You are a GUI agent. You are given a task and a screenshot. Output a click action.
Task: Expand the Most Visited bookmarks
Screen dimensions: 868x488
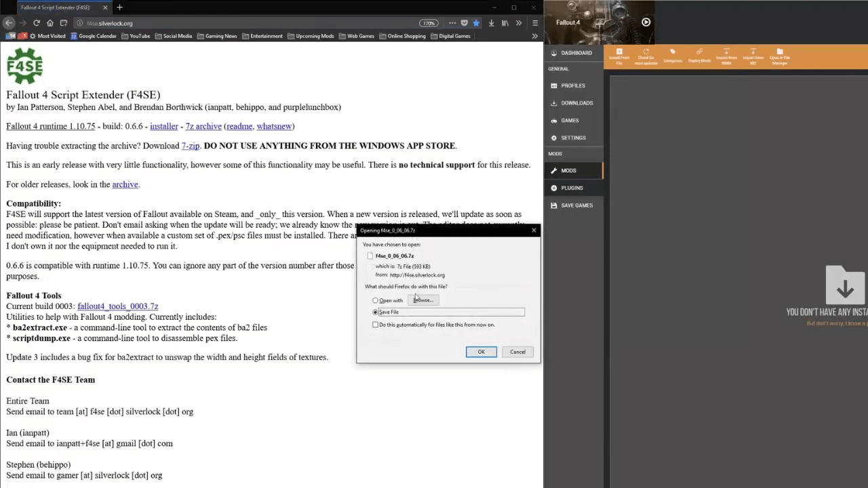coord(47,36)
